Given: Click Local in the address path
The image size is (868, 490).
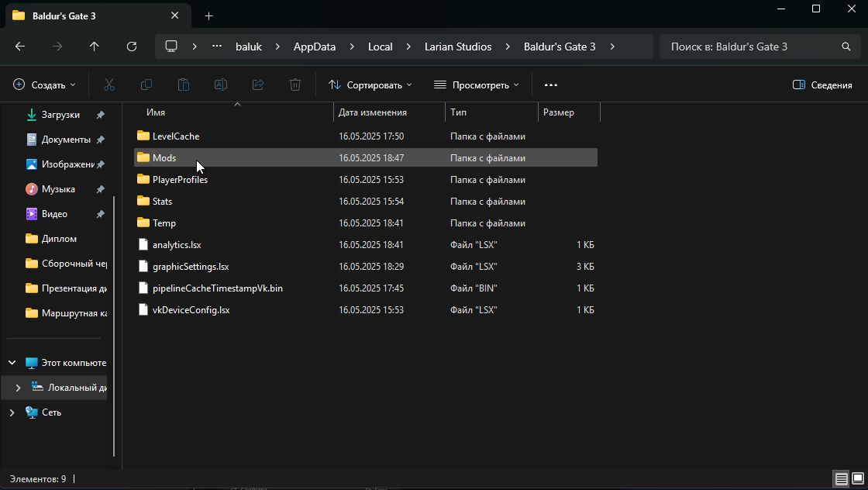Looking at the screenshot, I should coord(381,47).
